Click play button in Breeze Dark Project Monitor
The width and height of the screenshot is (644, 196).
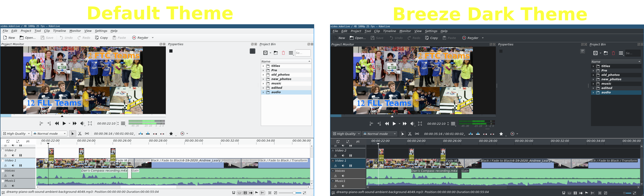click(x=394, y=124)
